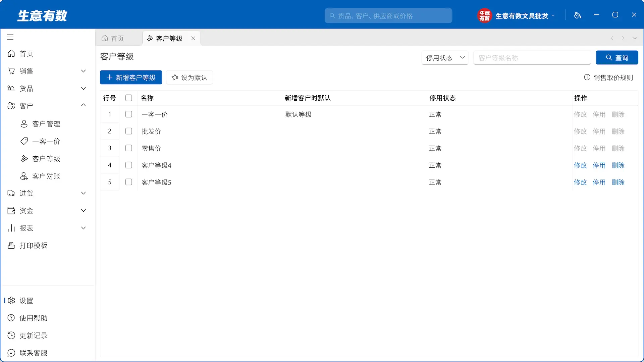
Task: Open the 首页 item in the sidebar
Action: (47, 54)
